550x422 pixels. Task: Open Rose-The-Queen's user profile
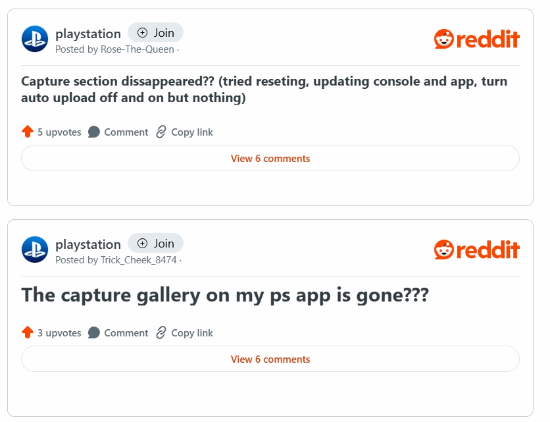click(x=137, y=49)
